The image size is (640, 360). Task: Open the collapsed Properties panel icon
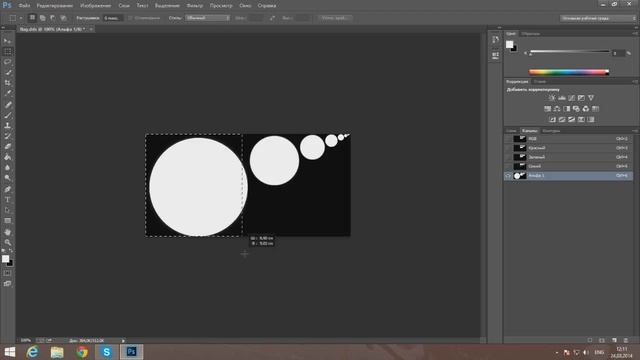click(495, 56)
